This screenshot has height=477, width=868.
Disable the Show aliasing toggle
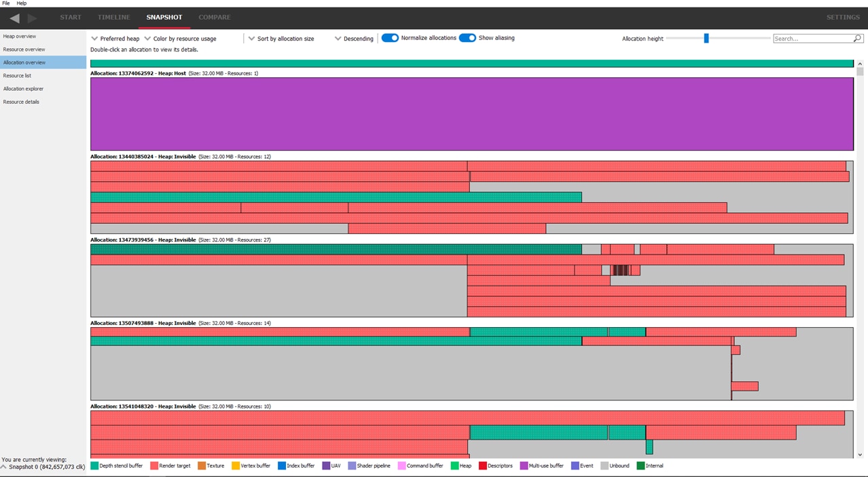pos(467,38)
